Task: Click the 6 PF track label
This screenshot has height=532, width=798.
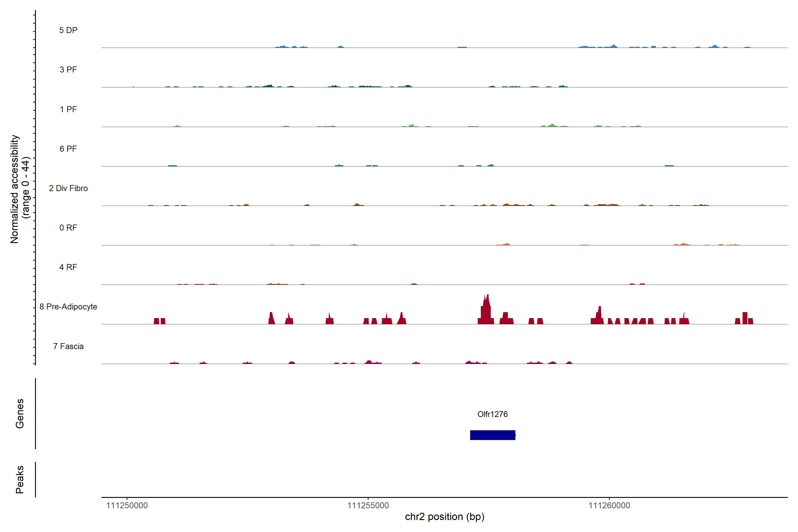Action: tap(68, 149)
